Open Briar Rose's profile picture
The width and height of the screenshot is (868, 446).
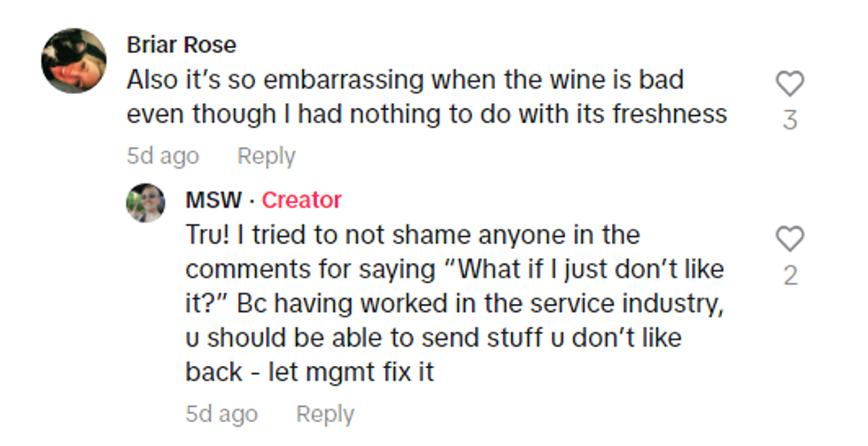click(x=74, y=60)
